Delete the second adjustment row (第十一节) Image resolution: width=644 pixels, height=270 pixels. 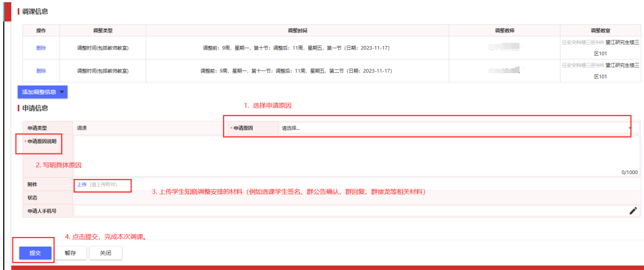(x=41, y=70)
